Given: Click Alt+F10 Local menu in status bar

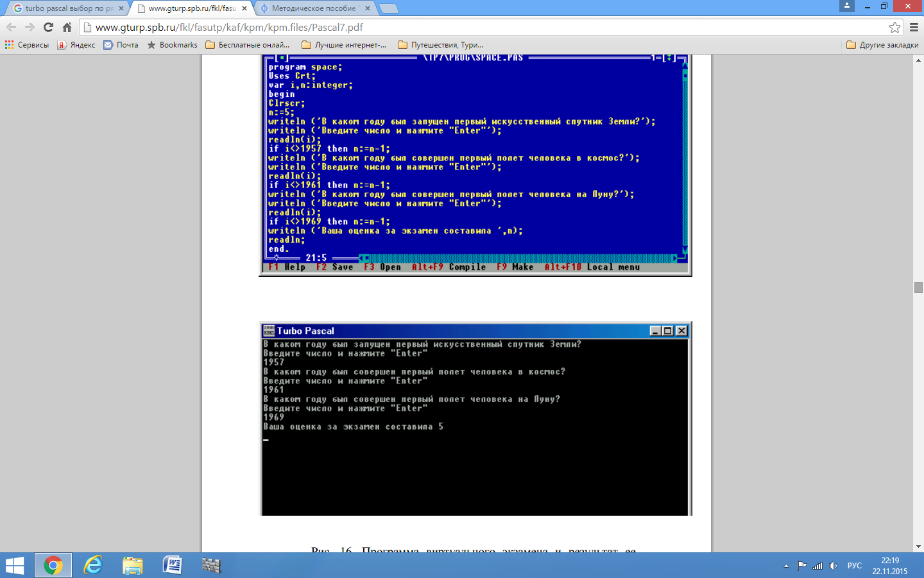Looking at the screenshot, I should 592,267.
